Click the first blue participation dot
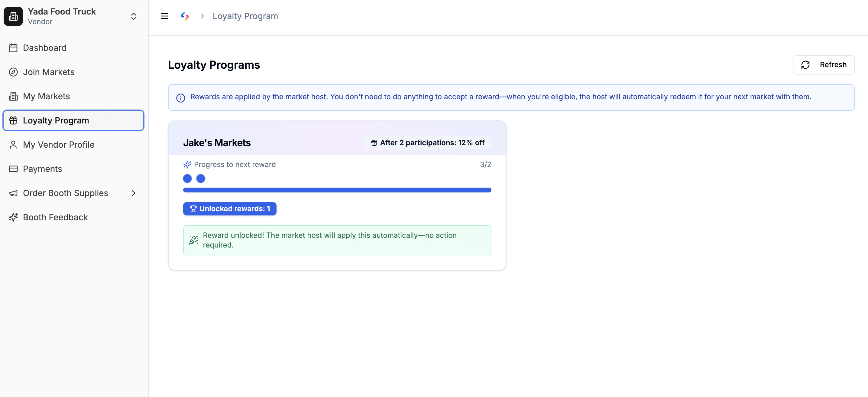 point(187,179)
